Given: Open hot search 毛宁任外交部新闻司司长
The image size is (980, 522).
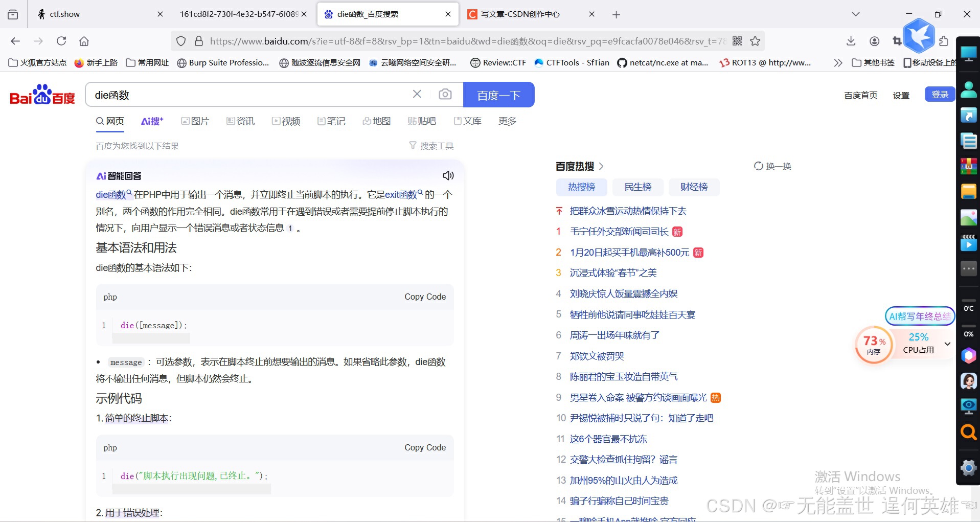Looking at the screenshot, I should (x=619, y=232).
